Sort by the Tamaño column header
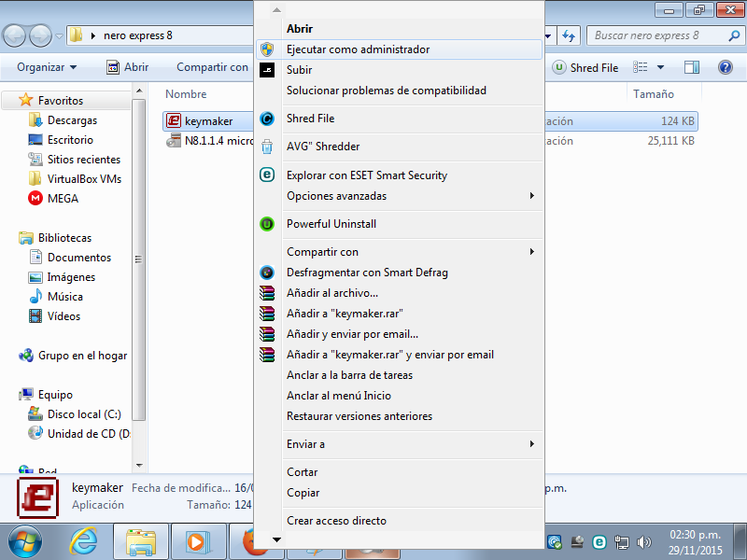Viewport: 747px width, 560px height. click(654, 94)
